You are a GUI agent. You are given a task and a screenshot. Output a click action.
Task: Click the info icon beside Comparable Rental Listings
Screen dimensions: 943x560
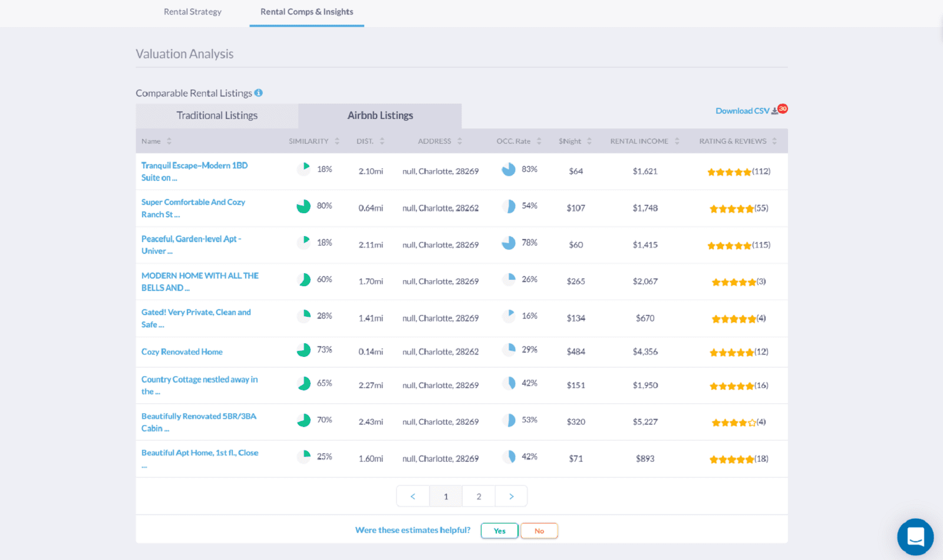click(x=259, y=92)
